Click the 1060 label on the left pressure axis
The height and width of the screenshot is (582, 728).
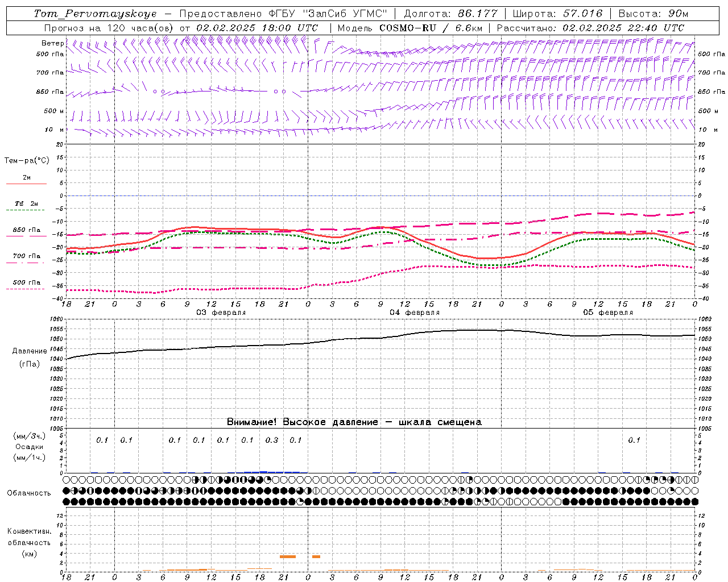coord(56,319)
